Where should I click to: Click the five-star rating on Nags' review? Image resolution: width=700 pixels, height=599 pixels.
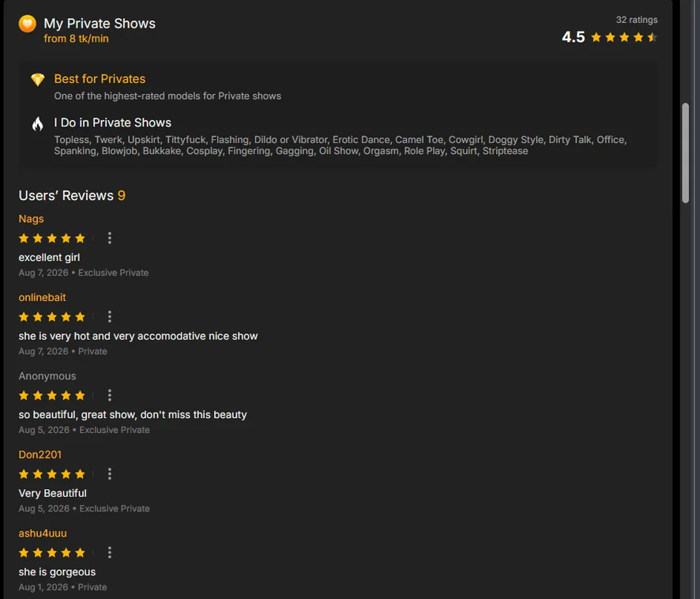point(52,238)
